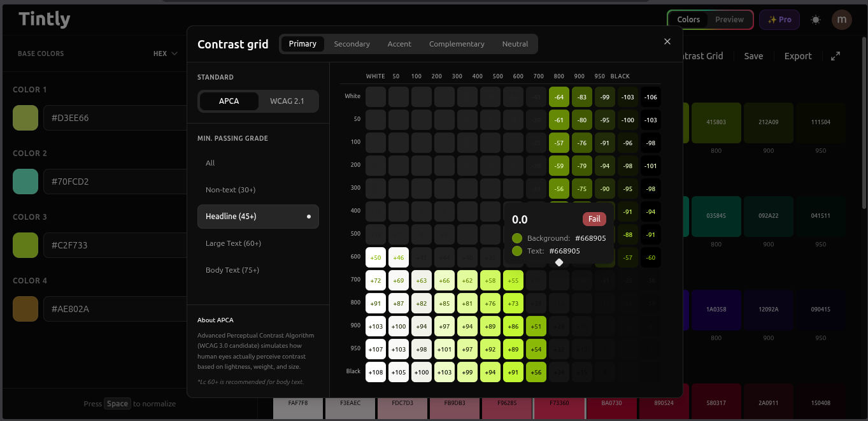Close the Contrast grid dialog
The height and width of the screenshot is (421, 868).
(x=667, y=41)
